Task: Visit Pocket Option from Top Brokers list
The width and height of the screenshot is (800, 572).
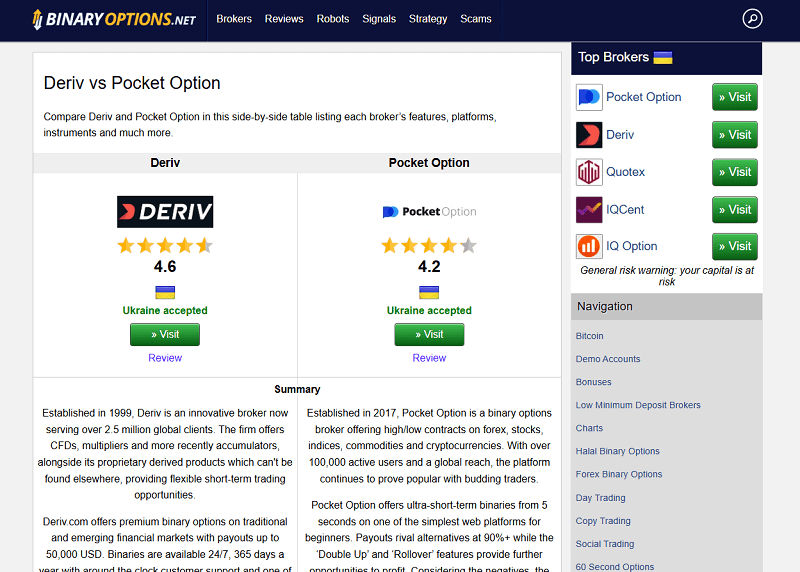Action: point(735,97)
